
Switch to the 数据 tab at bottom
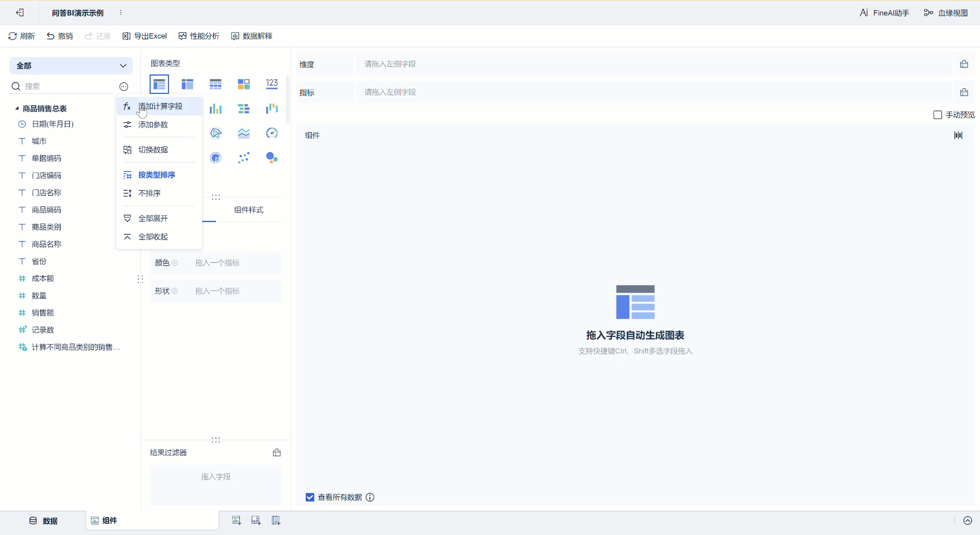click(43, 521)
